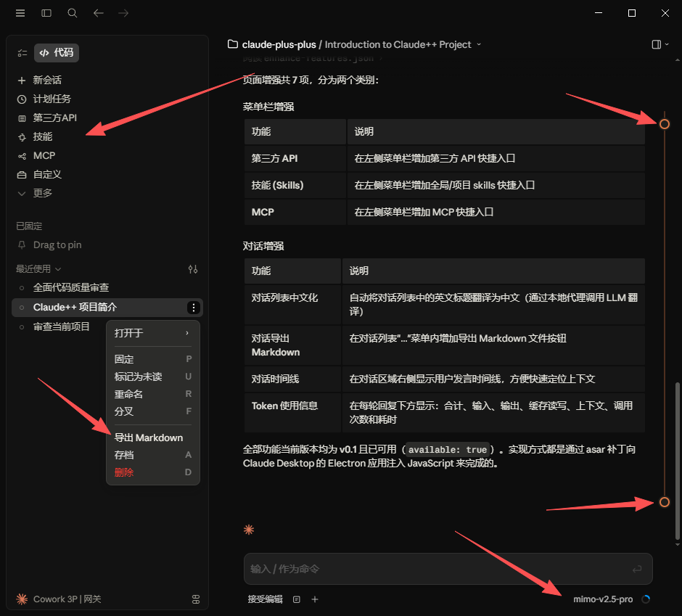Click the context usage ring indicator
The width and height of the screenshot is (682, 616).
(646, 599)
